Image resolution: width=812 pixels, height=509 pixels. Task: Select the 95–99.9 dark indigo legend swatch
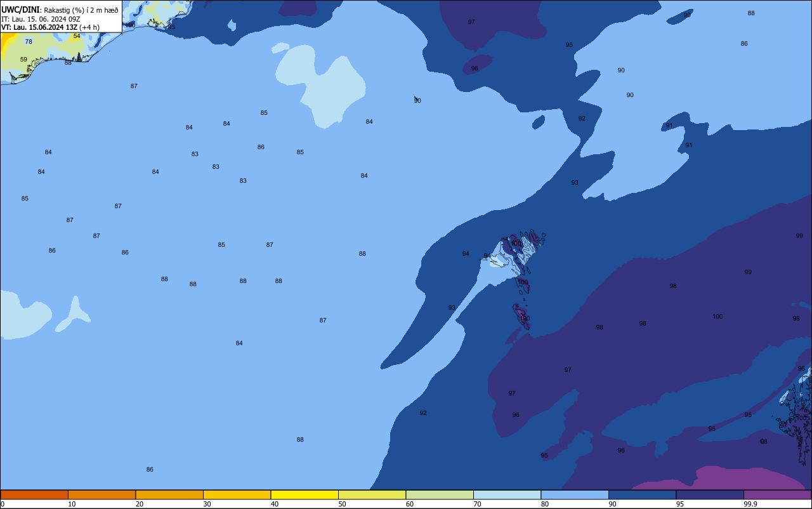coord(710,494)
